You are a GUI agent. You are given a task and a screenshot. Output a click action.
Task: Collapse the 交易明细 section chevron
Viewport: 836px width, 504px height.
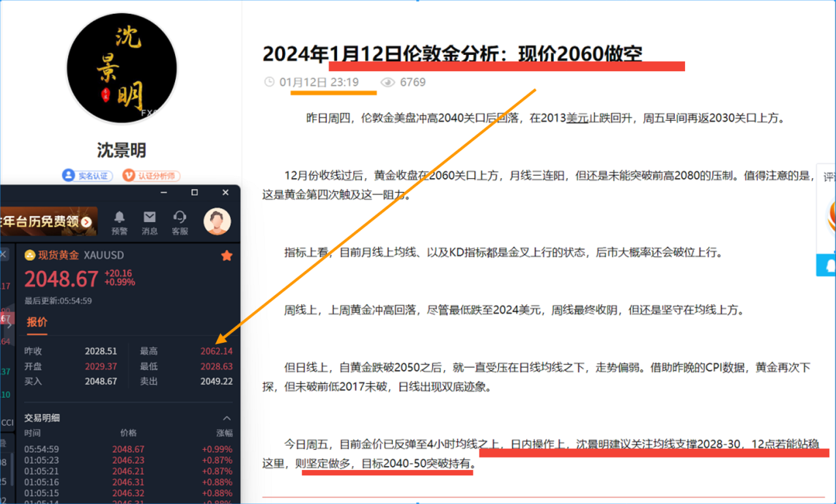(227, 418)
